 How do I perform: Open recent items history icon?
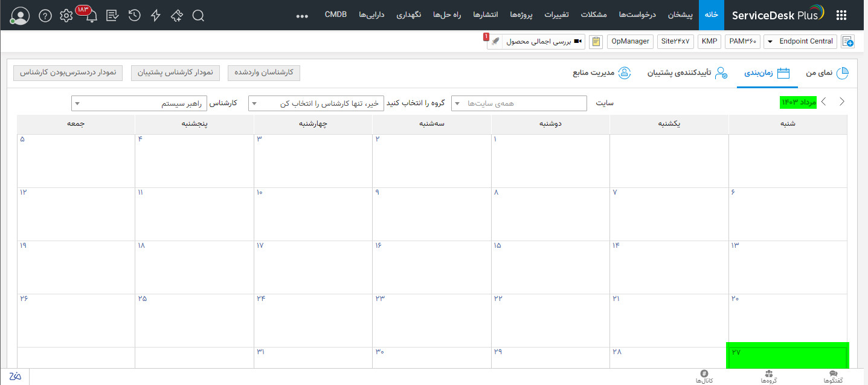tap(134, 16)
